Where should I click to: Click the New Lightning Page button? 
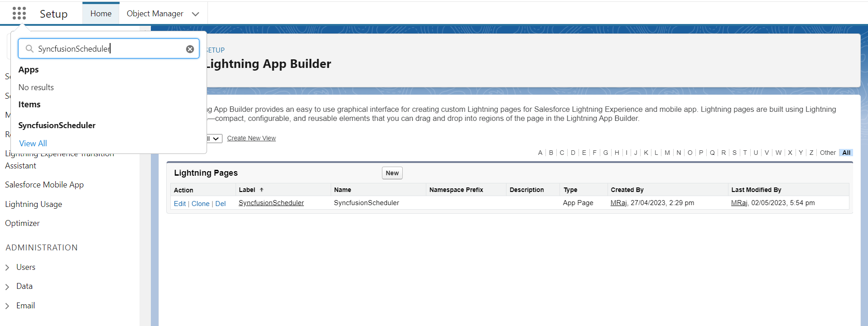(392, 173)
